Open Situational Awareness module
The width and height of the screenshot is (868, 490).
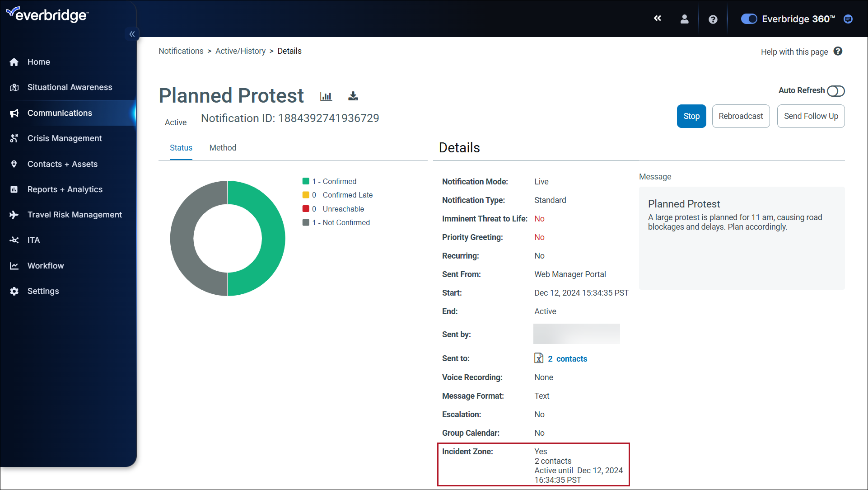point(70,87)
